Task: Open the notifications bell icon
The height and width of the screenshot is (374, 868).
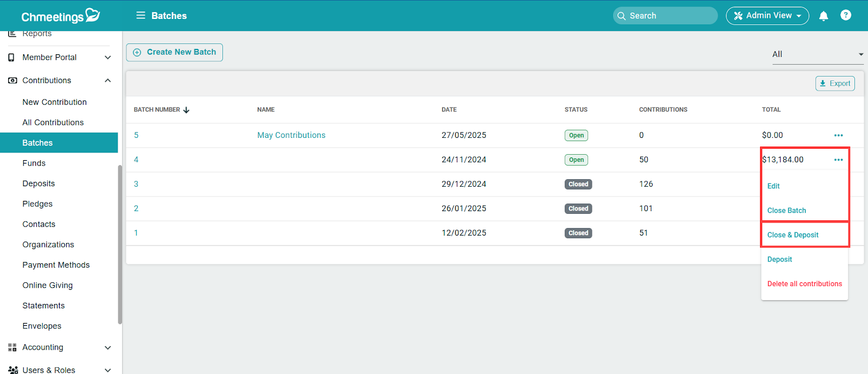Action: tap(824, 16)
